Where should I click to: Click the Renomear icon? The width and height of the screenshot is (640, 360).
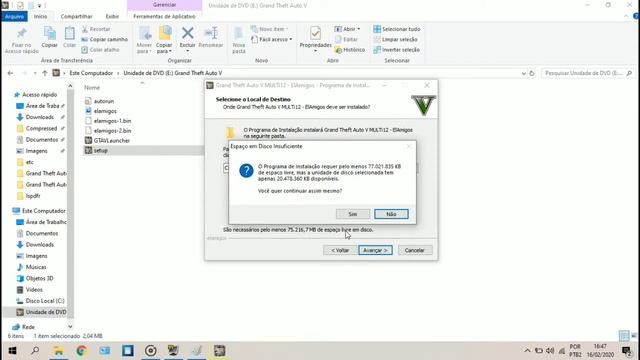[211, 37]
